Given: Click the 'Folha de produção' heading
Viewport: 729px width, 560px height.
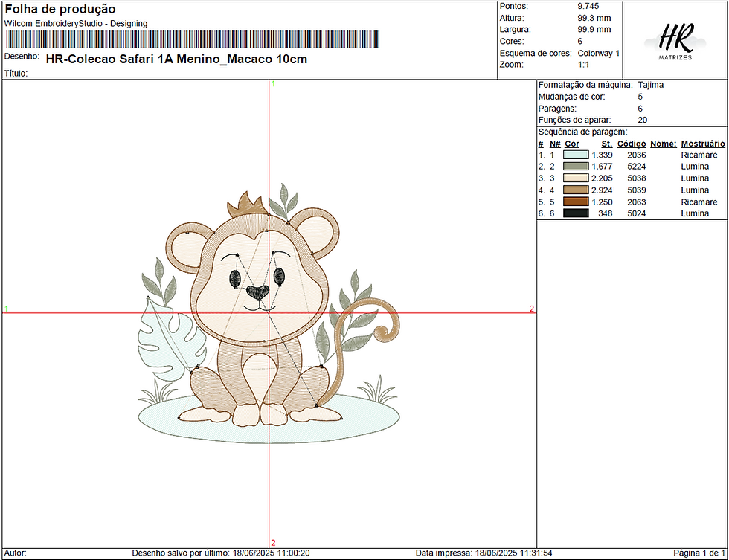Looking at the screenshot, I should click(60, 9).
